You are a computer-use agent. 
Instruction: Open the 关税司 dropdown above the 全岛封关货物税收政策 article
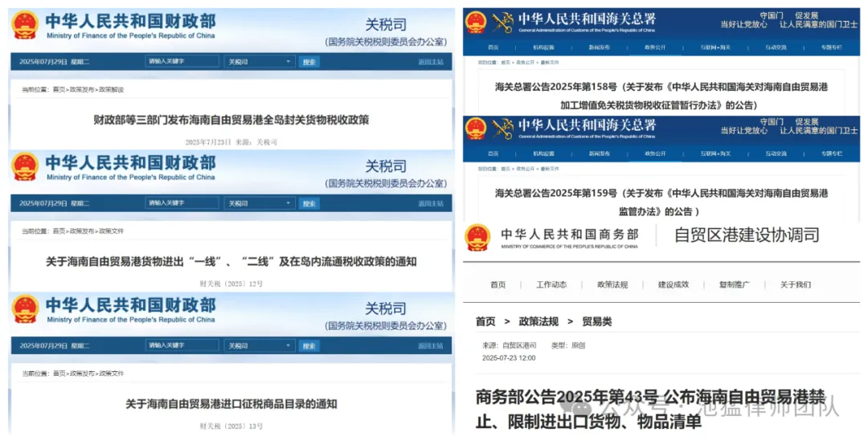click(260, 62)
